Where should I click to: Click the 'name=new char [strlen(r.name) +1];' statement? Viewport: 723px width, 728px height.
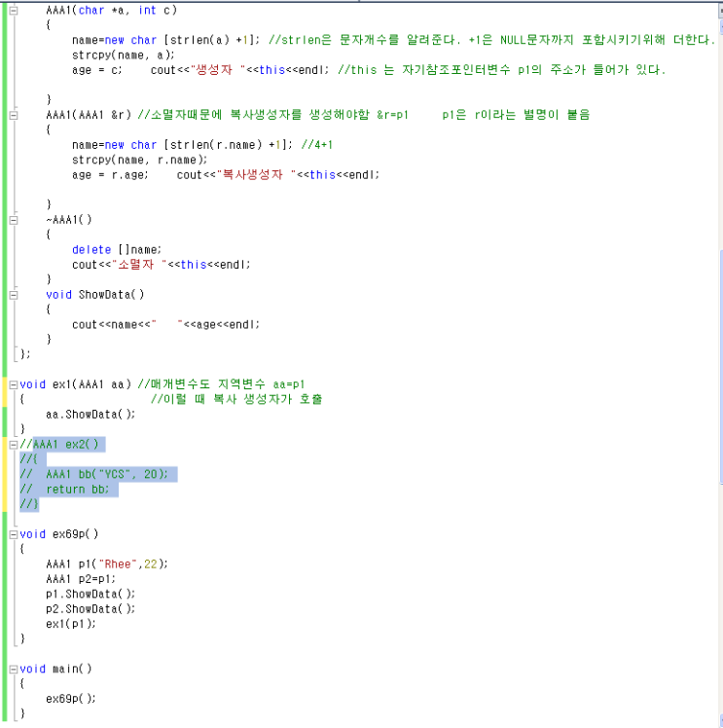click(182, 145)
